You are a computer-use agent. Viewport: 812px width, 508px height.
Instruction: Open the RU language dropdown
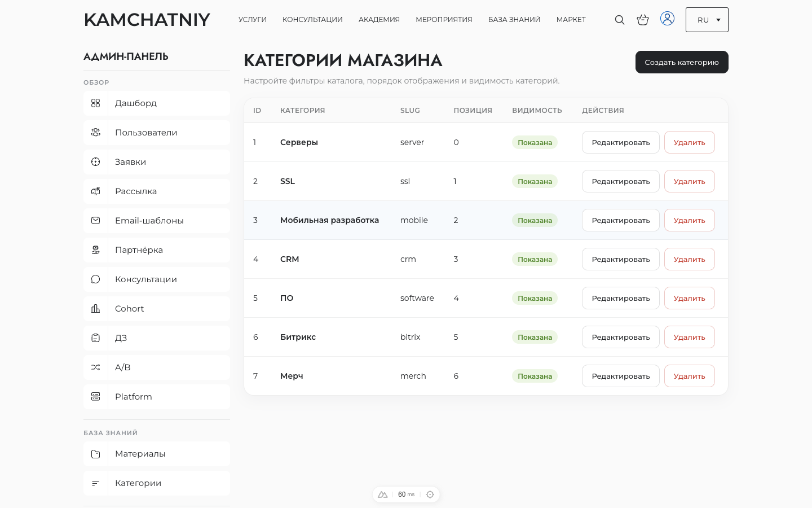[x=707, y=20]
